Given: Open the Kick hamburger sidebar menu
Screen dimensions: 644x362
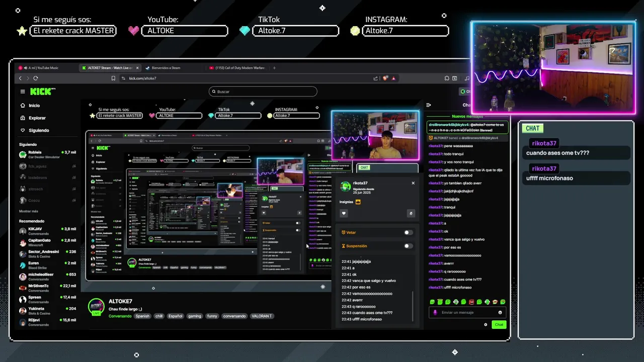Looking at the screenshot, I should click(23, 92).
